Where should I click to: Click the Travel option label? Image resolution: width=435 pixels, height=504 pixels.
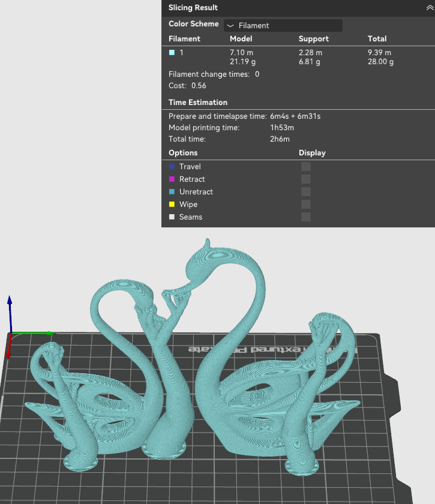190,167
